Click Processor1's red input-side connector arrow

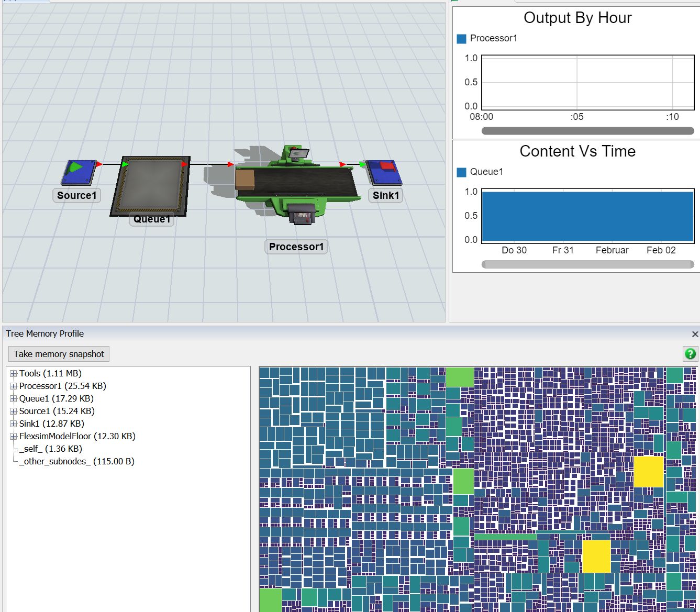coord(230,164)
